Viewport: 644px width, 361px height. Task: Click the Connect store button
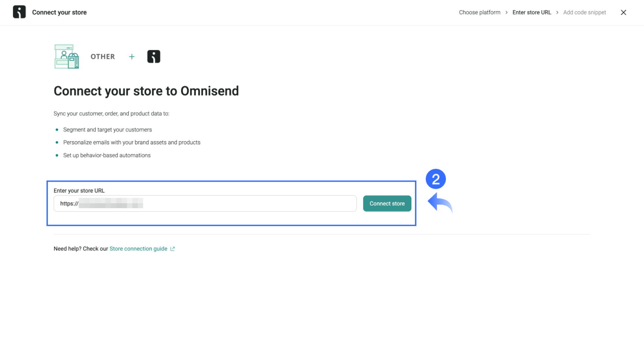pos(387,203)
